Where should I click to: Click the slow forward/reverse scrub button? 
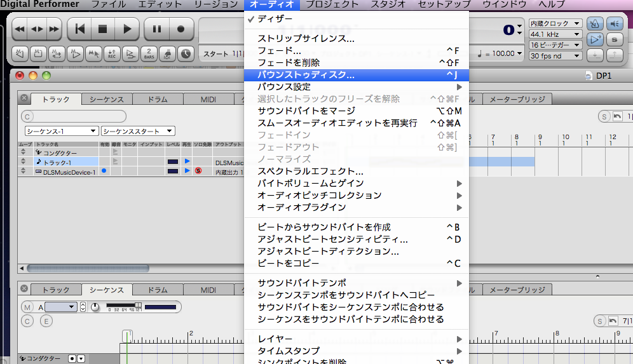click(37, 29)
